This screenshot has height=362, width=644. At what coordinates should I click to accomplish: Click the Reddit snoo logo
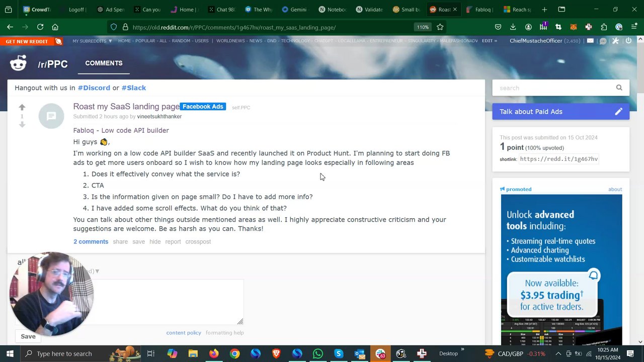point(18,63)
